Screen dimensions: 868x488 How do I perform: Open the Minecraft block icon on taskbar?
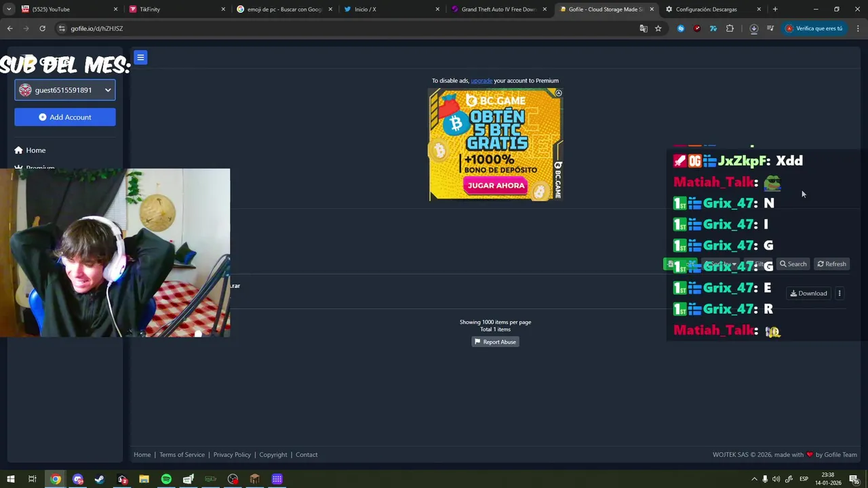pyautogui.click(x=255, y=479)
